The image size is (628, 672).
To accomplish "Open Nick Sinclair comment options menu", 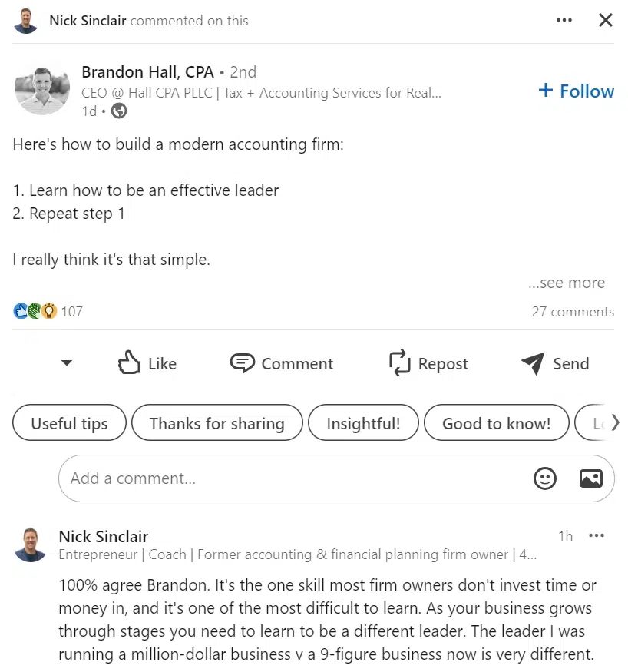I will point(596,536).
